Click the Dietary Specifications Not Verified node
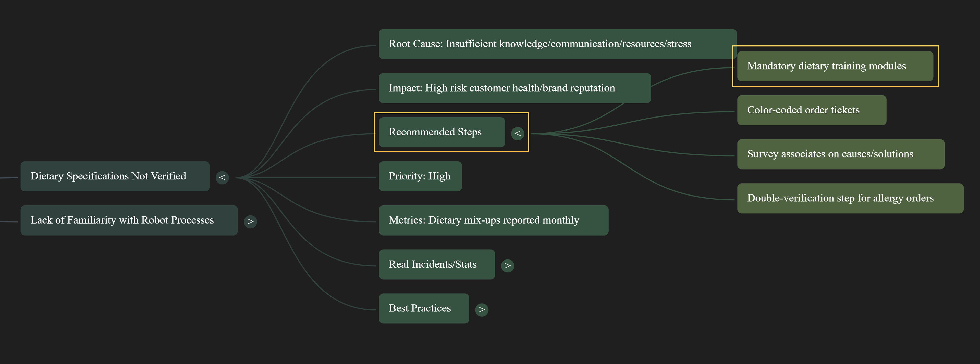Screen dimensions: 980x364 115,176
